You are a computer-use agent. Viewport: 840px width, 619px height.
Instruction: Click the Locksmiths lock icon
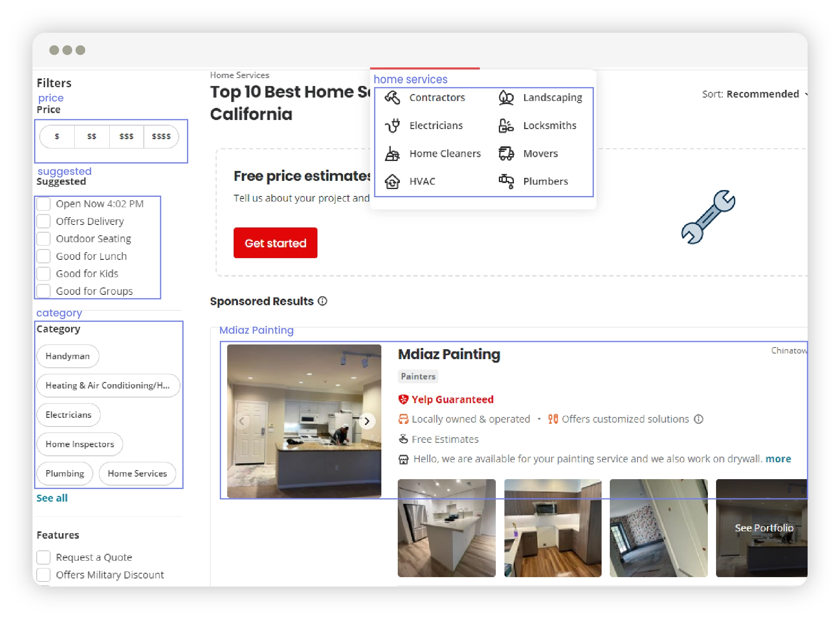tap(506, 126)
